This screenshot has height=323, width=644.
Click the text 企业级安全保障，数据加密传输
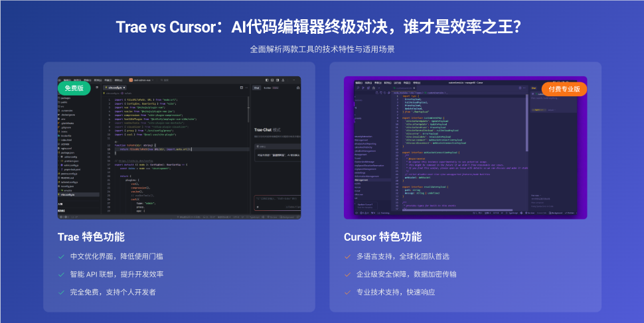(406, 274)
